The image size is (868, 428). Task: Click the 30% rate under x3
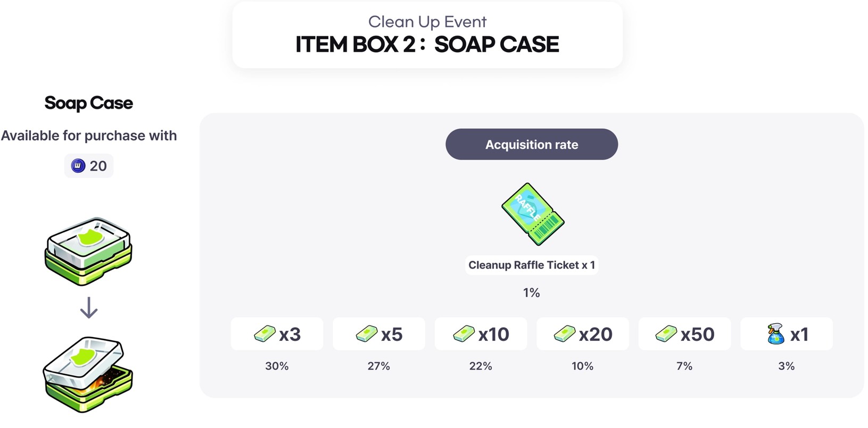click(277, 366)
